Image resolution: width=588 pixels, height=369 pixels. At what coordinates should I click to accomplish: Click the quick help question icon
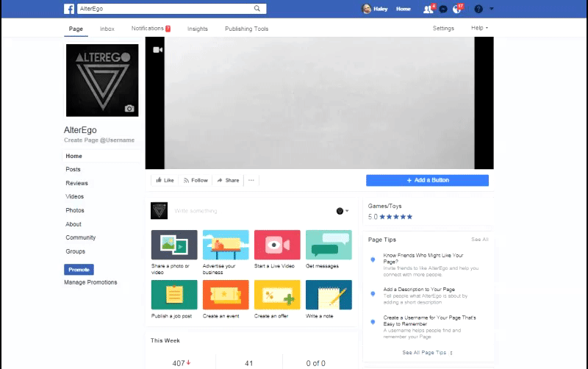pyautogui.click(x=478, y=9)
